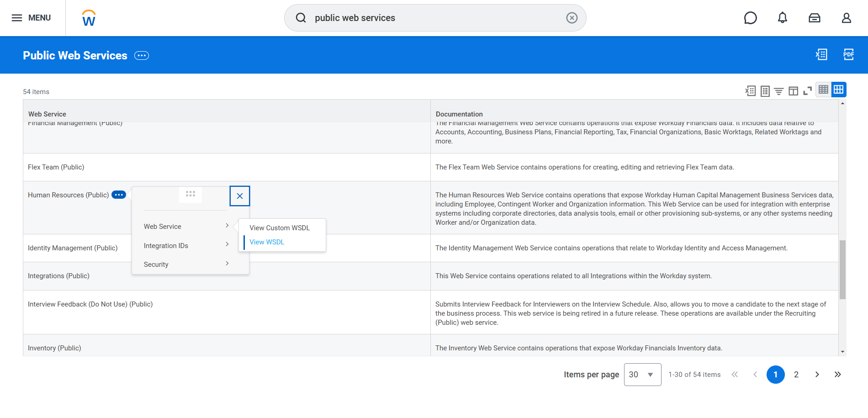Export page to Excel in blue header
This screenshot has width=868, height=418.
[x=821, y=54]
